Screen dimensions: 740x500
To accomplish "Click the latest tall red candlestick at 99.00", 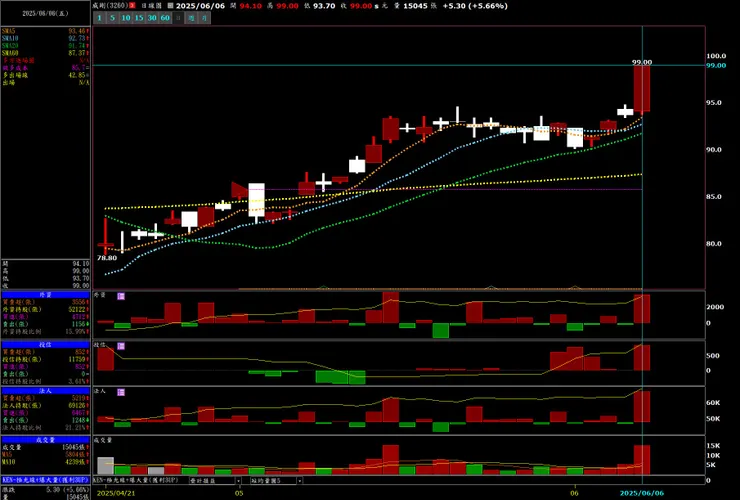I will tap(642, 89).
